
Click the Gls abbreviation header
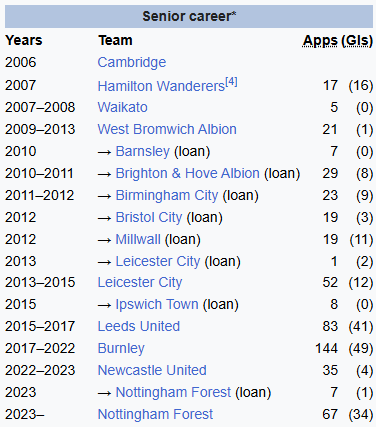(357, 41)
